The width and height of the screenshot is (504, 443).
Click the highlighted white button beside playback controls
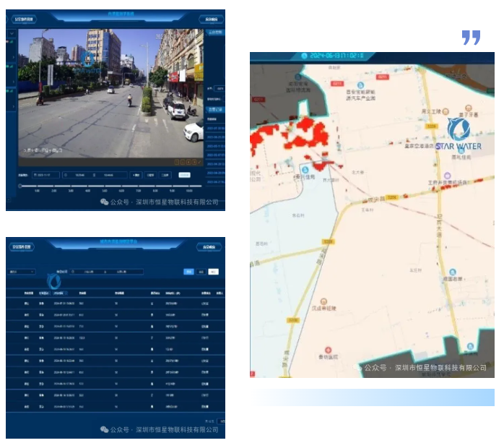(184, 175)
